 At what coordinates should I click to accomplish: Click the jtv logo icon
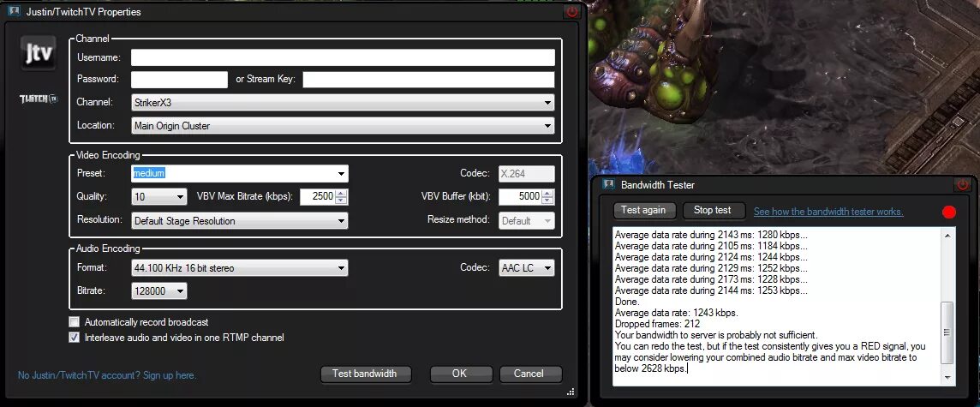[x=39, y=54]
